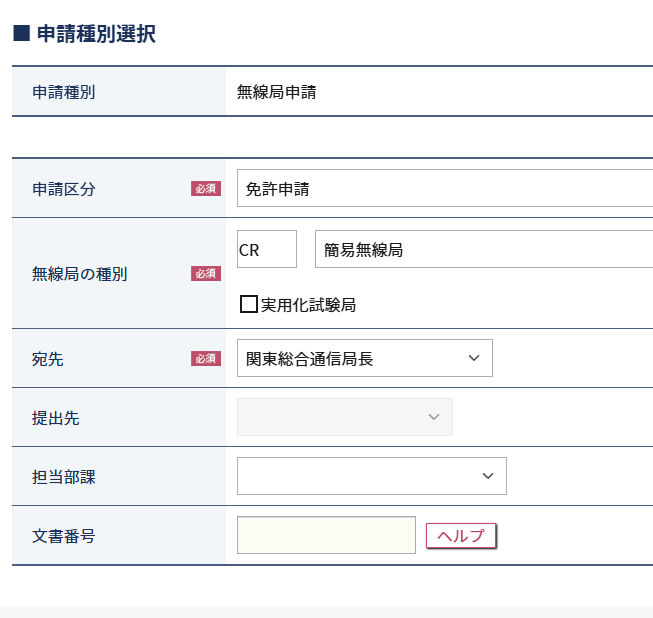
Task: Select the CR code field
Action: 266,250
